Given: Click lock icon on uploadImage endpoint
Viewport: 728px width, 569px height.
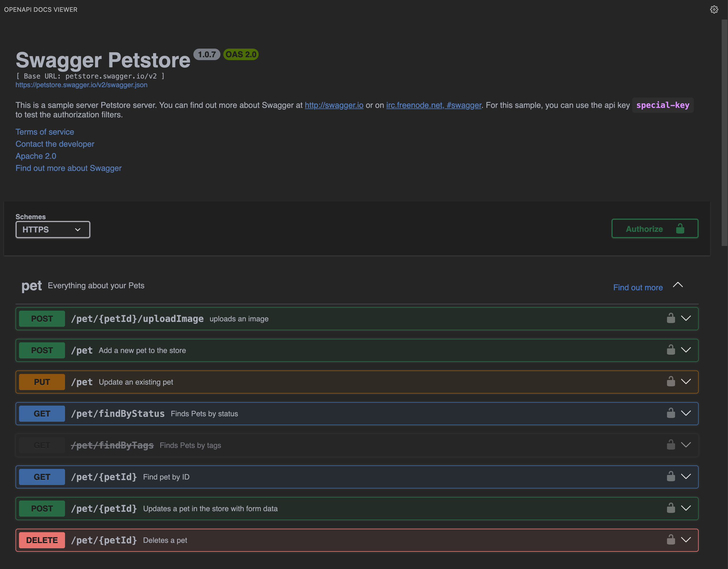Looking at the screenshot, I should (671, 318).
